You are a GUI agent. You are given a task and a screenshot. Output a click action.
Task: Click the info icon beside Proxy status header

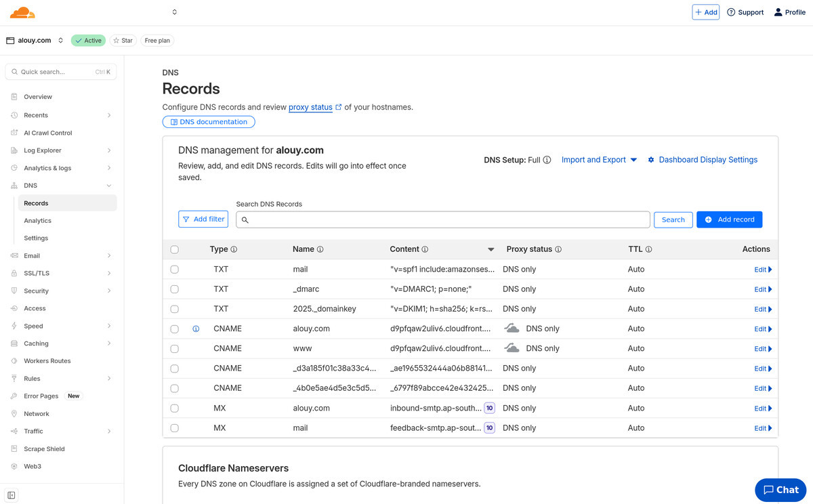pos(558,249)
